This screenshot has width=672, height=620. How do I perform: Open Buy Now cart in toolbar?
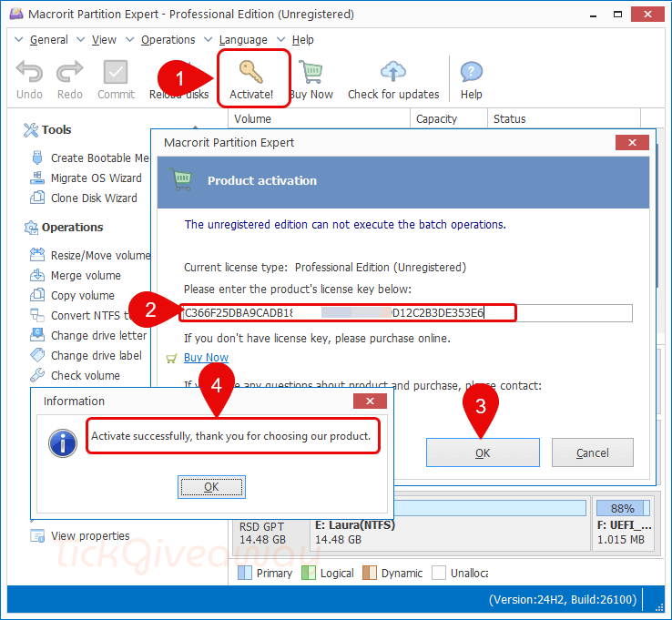pos(311,72)
